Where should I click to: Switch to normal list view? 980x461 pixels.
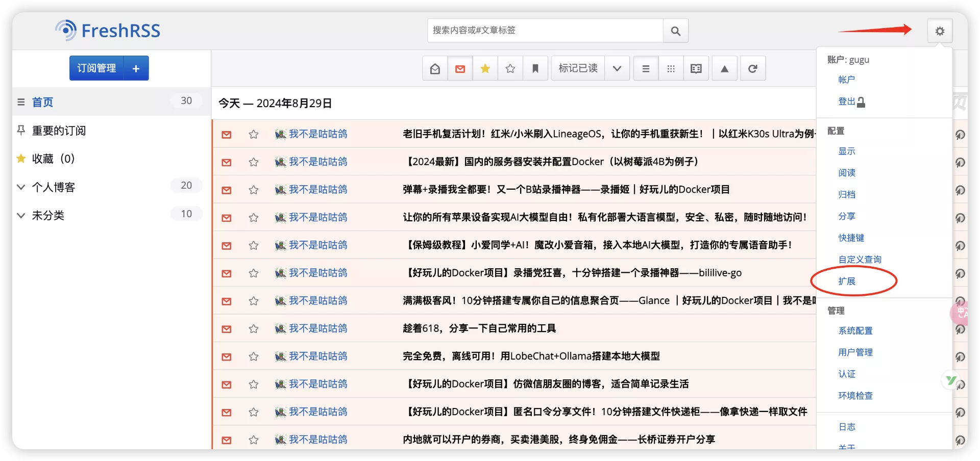[x=646, y=68]
